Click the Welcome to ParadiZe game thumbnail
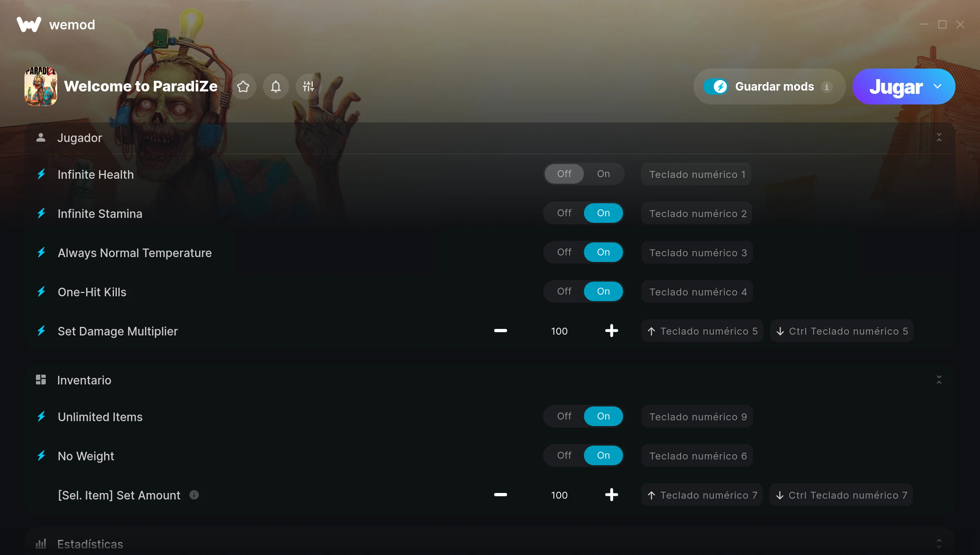This screenshot has width=980, height=555. [40, 87]
